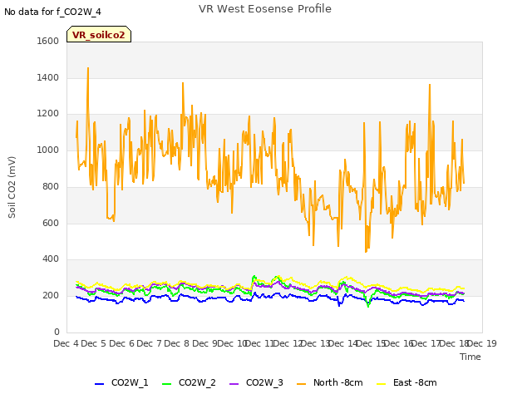Screen dimensions: 532x399
Task: Toggle the CO2W_2 legend entry
Action: click(189, 382)
